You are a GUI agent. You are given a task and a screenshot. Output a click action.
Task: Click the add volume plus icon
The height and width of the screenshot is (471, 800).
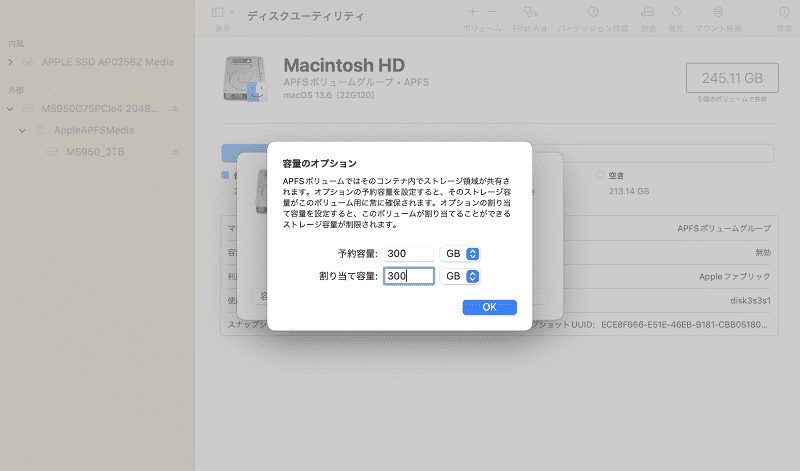click(473, 12)
